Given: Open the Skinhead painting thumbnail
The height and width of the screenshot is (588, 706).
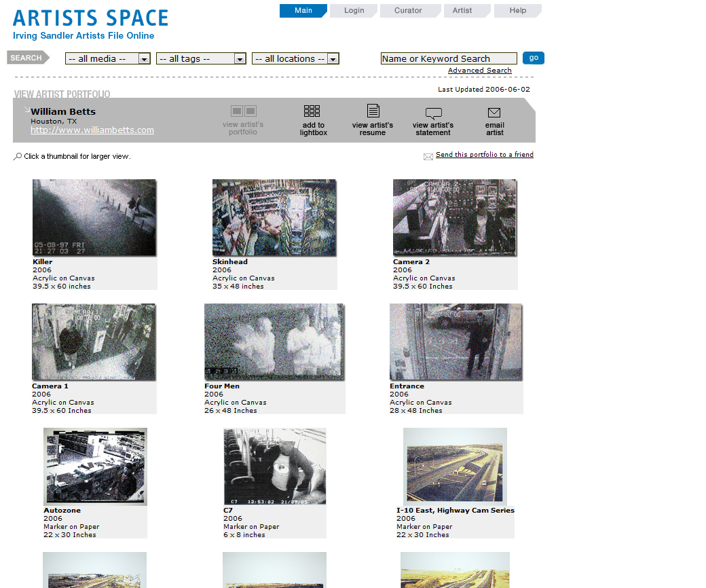Looking at the screenshot, I should pyautogui.click(x=274, y=218).
